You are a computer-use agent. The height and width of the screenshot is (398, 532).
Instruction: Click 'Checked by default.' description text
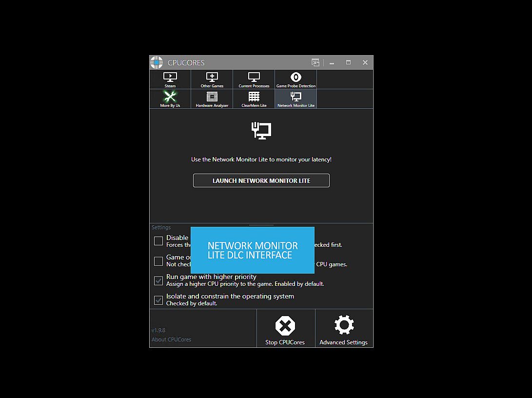pos(192,303)
